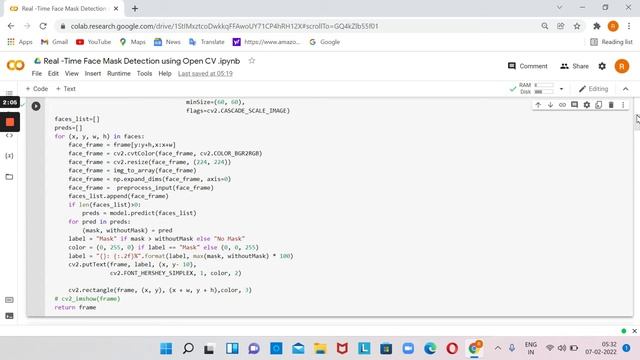
Task: Open the Insert menu
Action: 93,73
